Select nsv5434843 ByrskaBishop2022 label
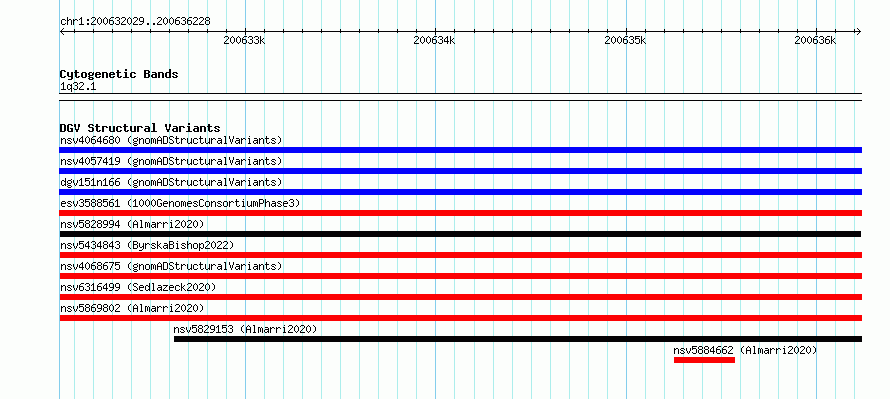The height and width of the screenshot is (399, 890). coord(147,245)
